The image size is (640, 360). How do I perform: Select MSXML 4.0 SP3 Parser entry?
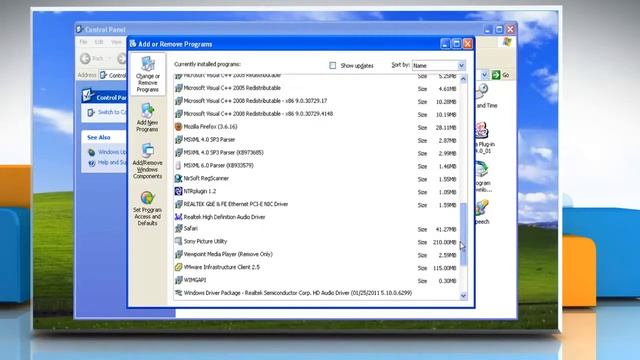pos(316,140)
